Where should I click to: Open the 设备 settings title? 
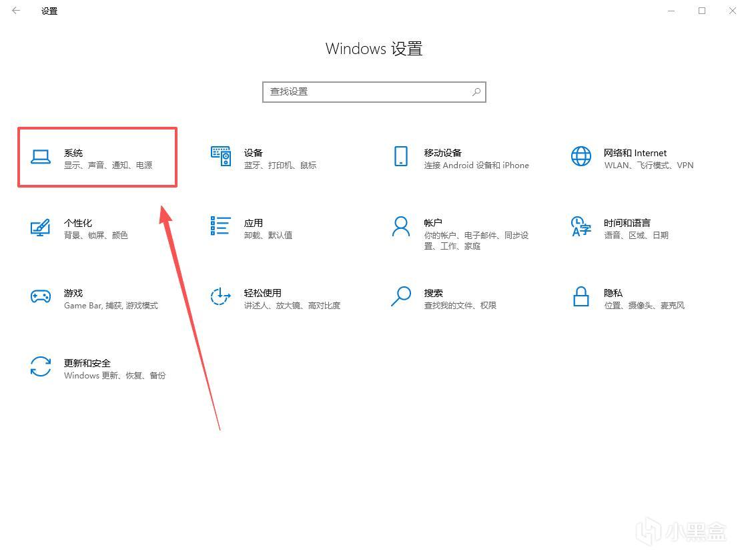point(254,153)
